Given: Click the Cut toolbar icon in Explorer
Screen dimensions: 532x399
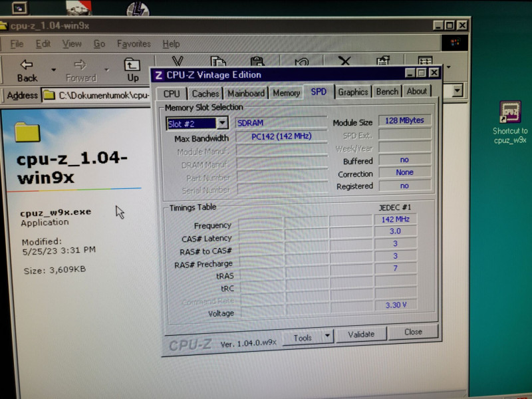Looking at the screenshot, I should point(178,61).
